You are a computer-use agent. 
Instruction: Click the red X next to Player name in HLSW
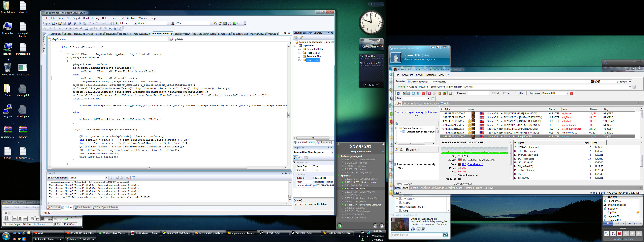[572, 93]
